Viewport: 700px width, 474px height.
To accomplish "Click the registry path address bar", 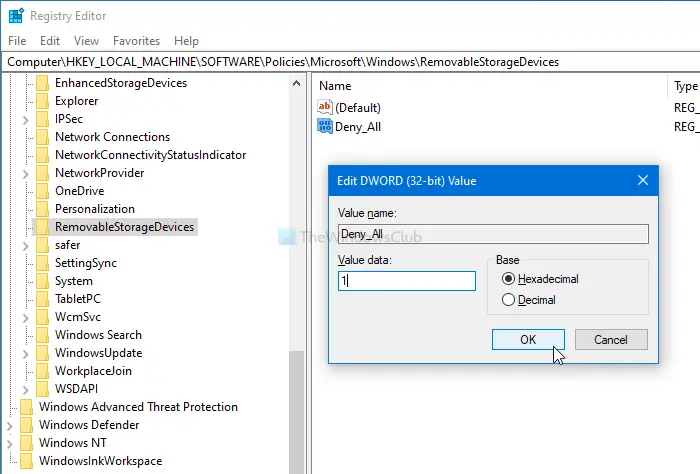I will (x=350, y=62).
